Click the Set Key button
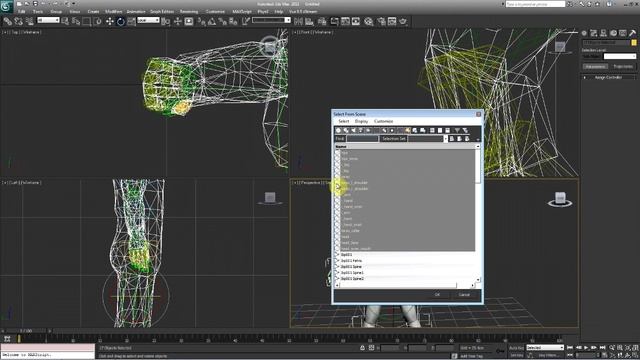This screenshot has width=640, height=360. point(516,356)
